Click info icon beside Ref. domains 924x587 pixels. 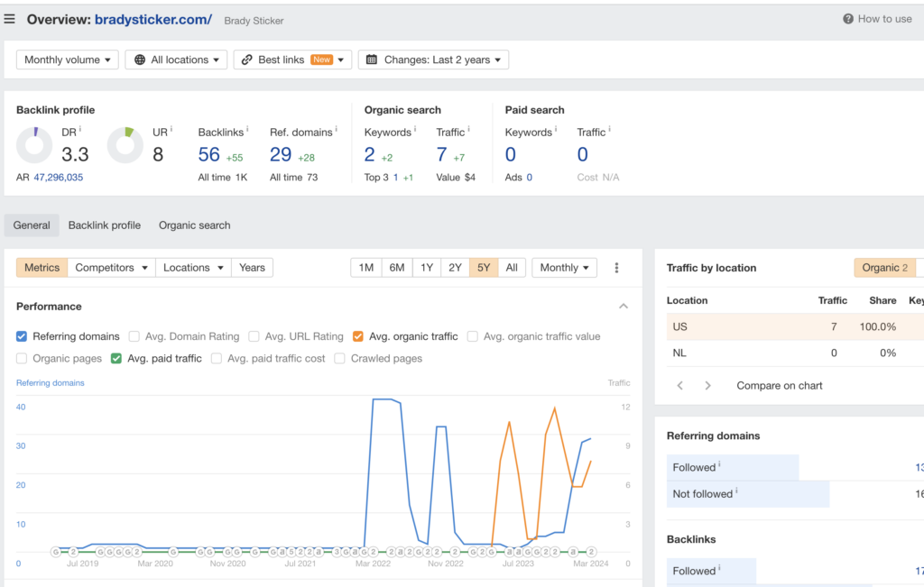point(336,129)
